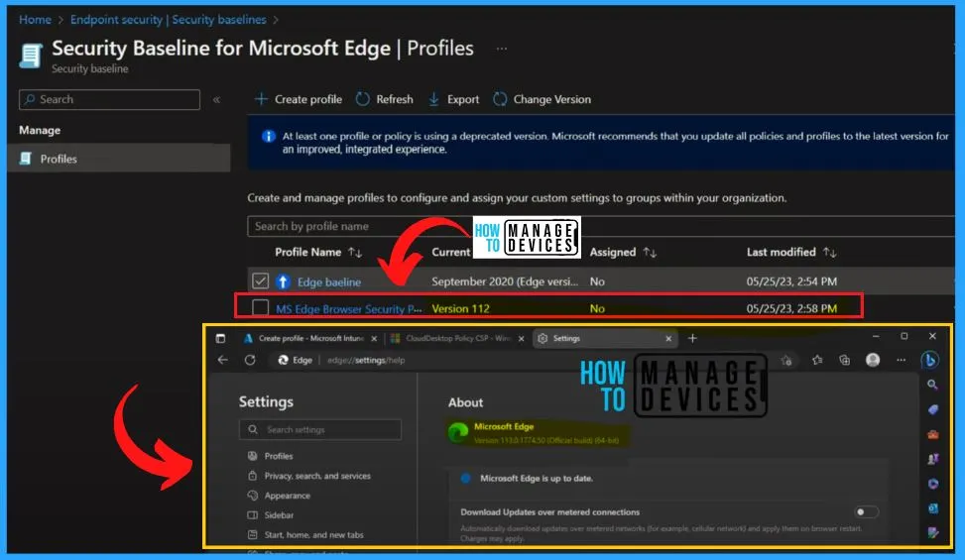Minimize the Edge browser window

[x=876, y=336]
